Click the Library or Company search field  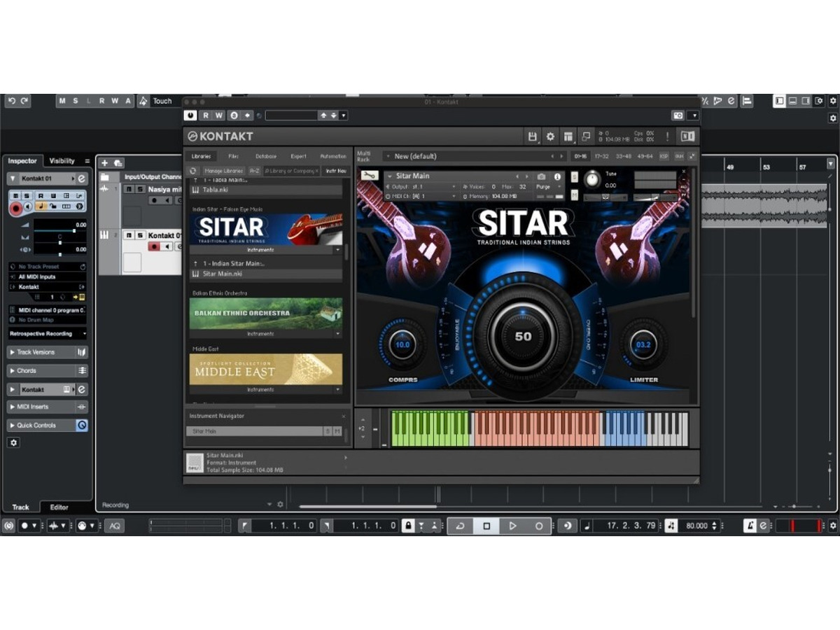(x=291, y=171)
